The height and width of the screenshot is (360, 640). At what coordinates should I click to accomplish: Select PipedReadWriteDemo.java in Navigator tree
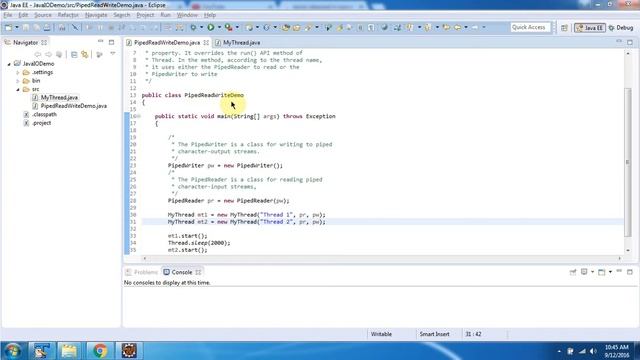(x=73, y=106)
